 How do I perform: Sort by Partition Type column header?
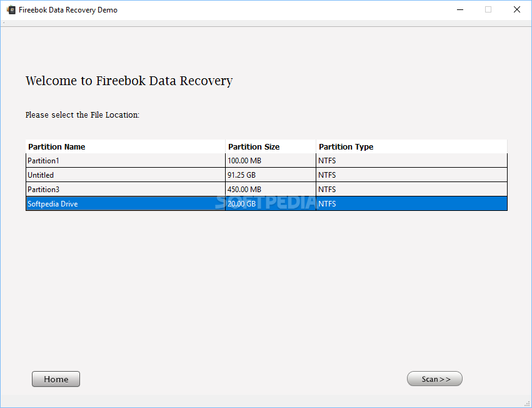[411, 146]
